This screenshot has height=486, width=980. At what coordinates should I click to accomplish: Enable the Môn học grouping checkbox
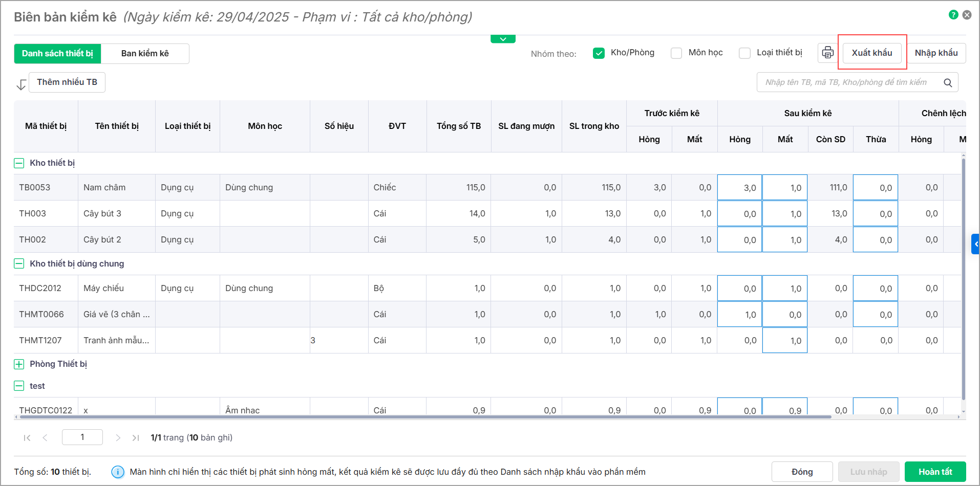click(676, 53)
